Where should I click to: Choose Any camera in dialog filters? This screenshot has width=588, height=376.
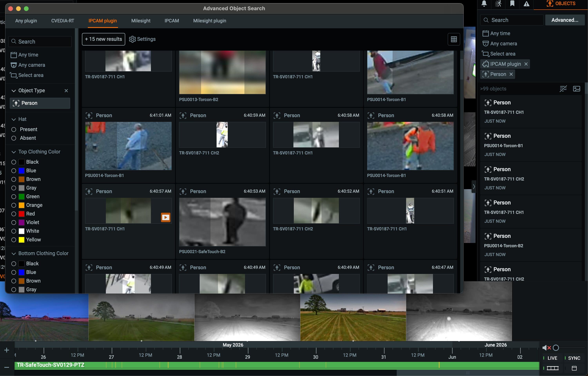tap(28, 65)
